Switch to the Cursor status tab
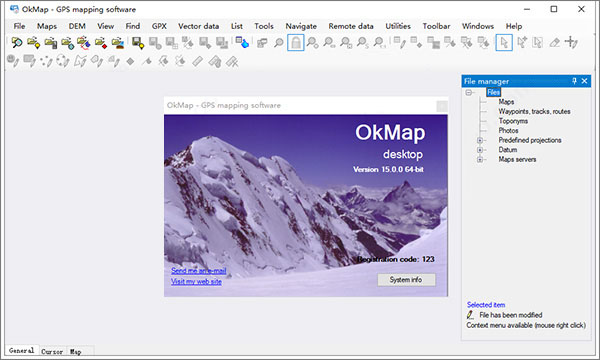Screen dimensions: 600x360 [x=52, y=351]
